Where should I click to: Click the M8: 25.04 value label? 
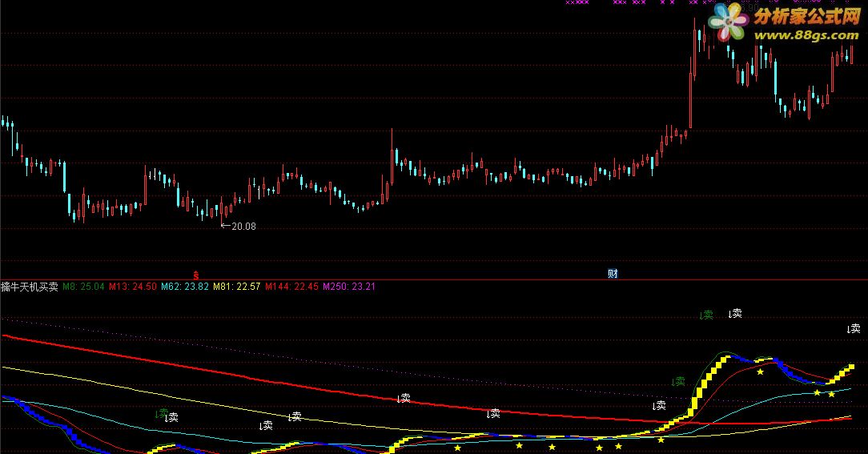pos(83,287)
